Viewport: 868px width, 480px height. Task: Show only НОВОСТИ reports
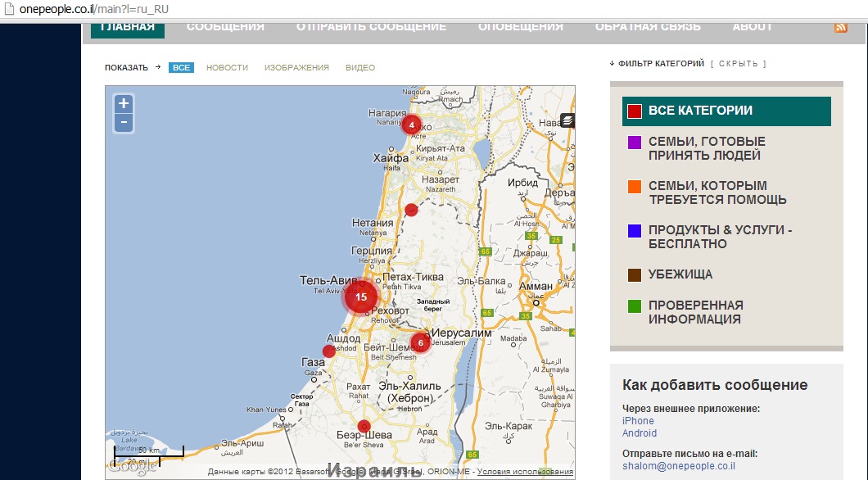[227, 68]
